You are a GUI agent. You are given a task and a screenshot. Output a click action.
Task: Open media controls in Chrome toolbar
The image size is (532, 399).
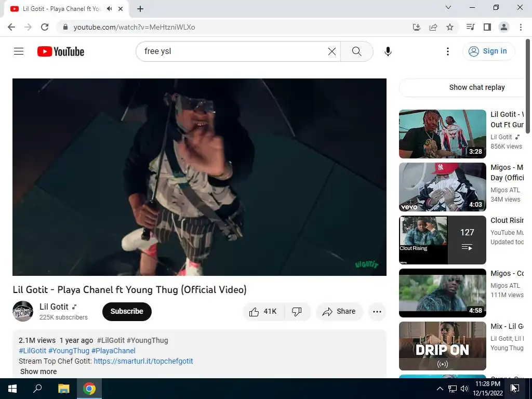470,27
